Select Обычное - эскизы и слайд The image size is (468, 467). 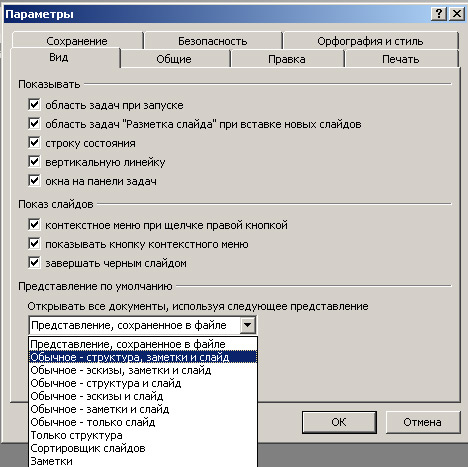(143, 396)
